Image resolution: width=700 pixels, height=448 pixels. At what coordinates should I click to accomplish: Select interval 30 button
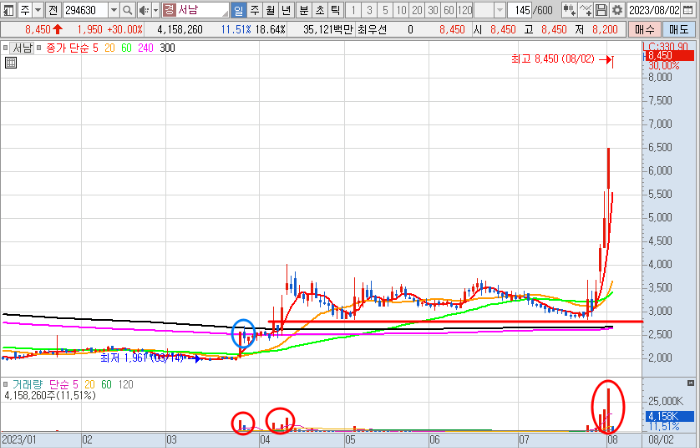pyautogui.click(x=433, y=10)
